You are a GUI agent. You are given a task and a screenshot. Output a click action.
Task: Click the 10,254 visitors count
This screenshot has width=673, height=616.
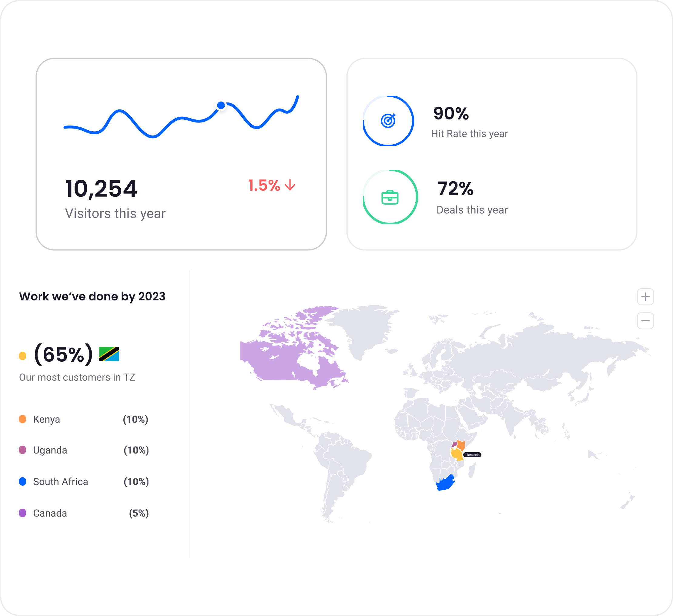click(x=101, y=189)
